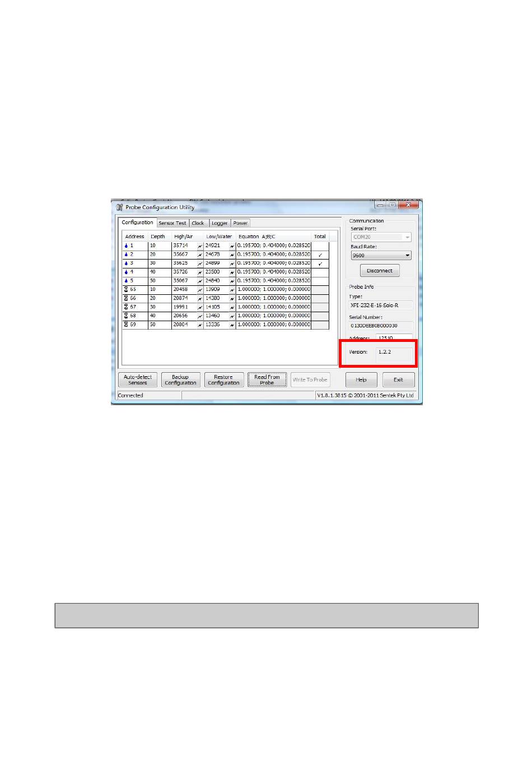Toggle the Total cell for address 5

click(x=320, y=281)
